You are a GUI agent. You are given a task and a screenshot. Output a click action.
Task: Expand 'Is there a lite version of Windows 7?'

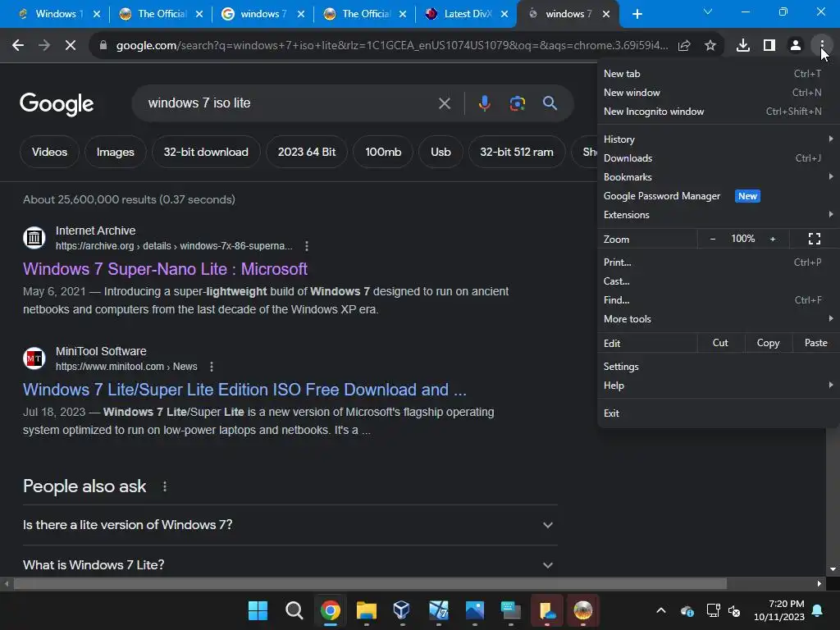point(290,525)
